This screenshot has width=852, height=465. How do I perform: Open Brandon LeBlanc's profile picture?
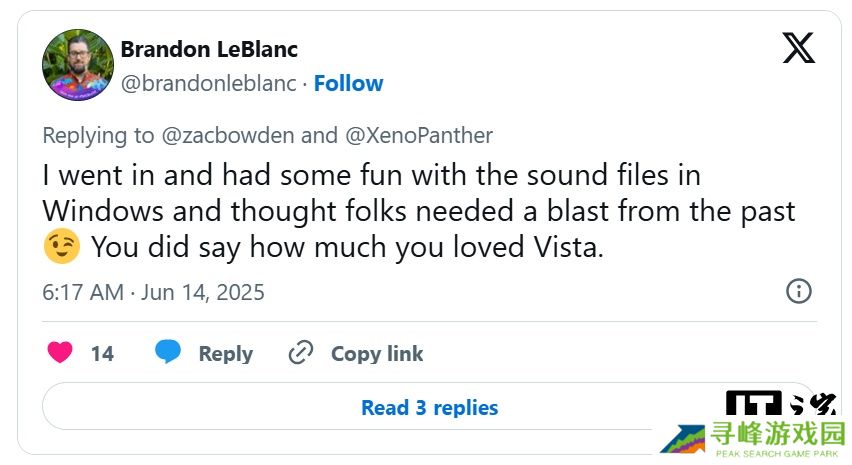(x=77, y=65)
